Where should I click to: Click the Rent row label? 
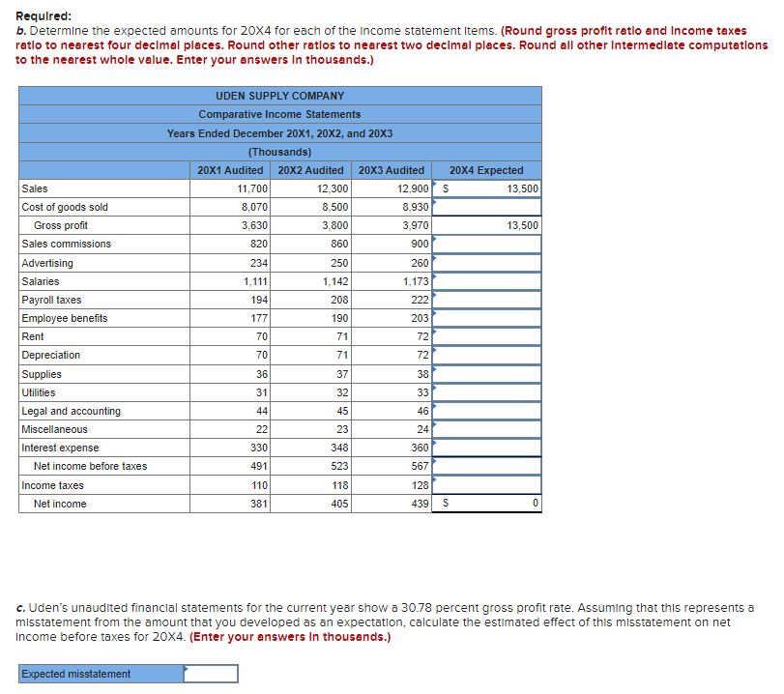pos(33,337)
